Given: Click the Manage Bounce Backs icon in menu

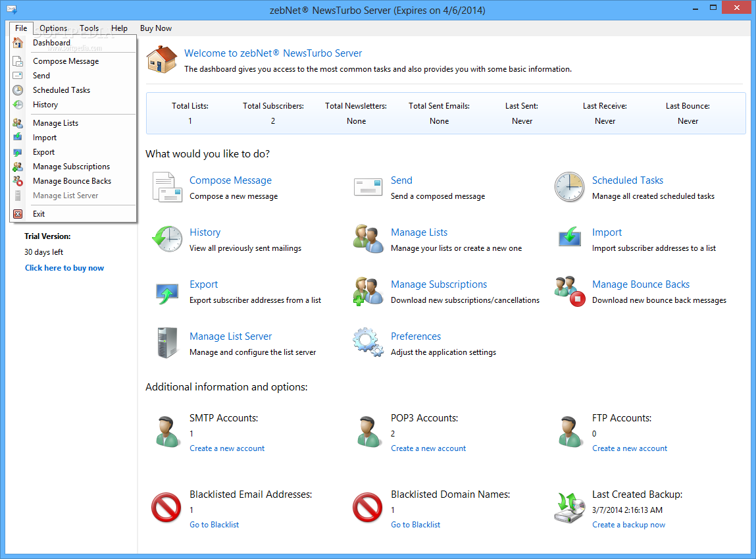Looking at the screenshot, I should coord(18,181).
